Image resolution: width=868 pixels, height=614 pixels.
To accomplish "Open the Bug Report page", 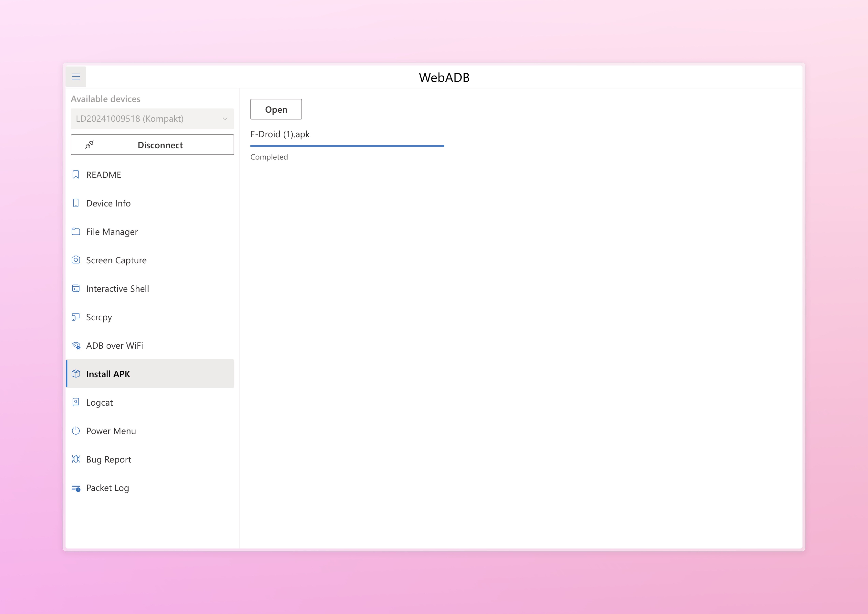I will [x=150, y=459].
